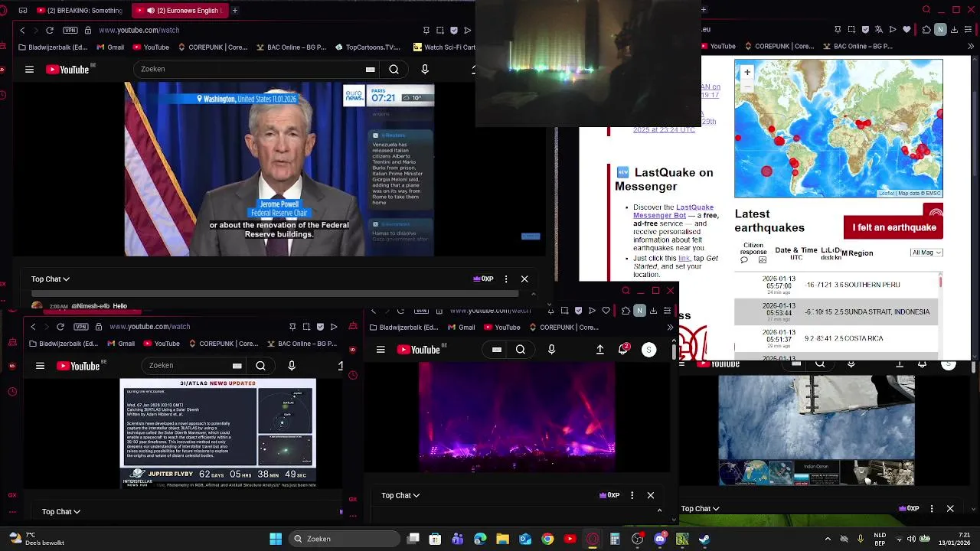The image size is (980, 551).
Task: Open the All Mag magnitude dropdown
Action: tap(926, 253)
